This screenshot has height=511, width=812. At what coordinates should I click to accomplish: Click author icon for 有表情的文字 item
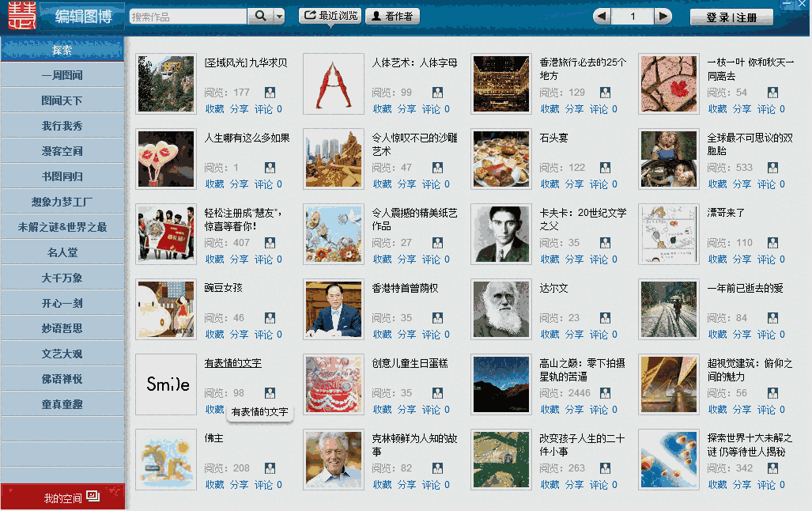click(x=270, y=393)
